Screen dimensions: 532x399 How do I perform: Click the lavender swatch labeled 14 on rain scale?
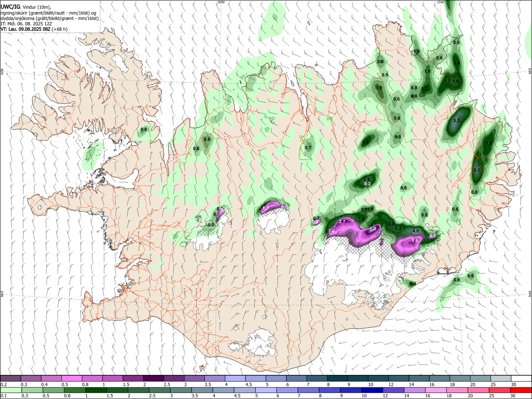click(414, 390)
